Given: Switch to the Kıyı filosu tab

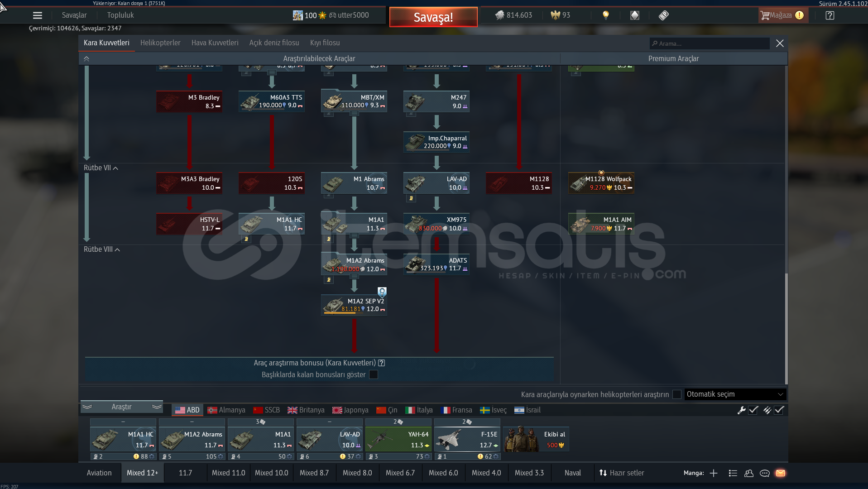Looking at the screenshot, I should pos(325,43).
